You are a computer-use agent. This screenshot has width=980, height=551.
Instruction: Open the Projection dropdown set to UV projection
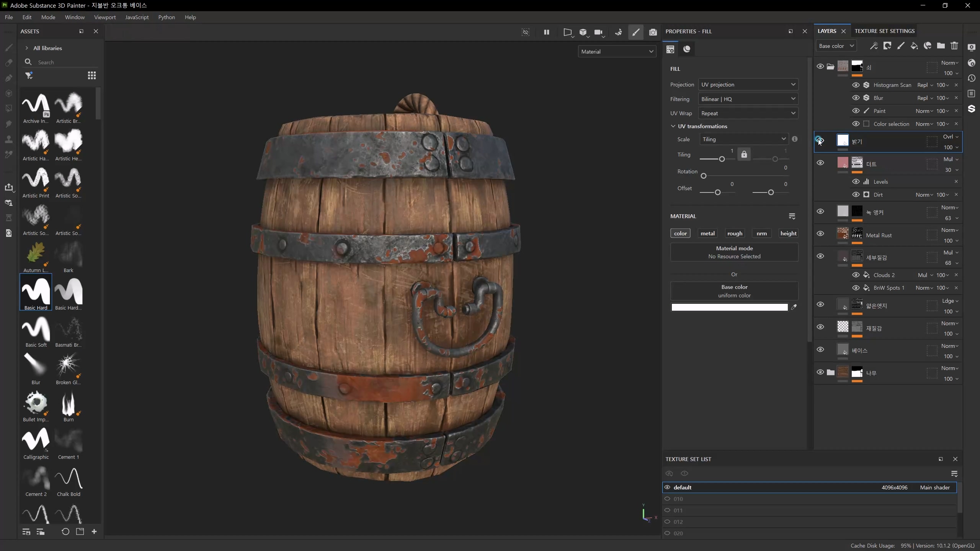click(x=748, y=85)
